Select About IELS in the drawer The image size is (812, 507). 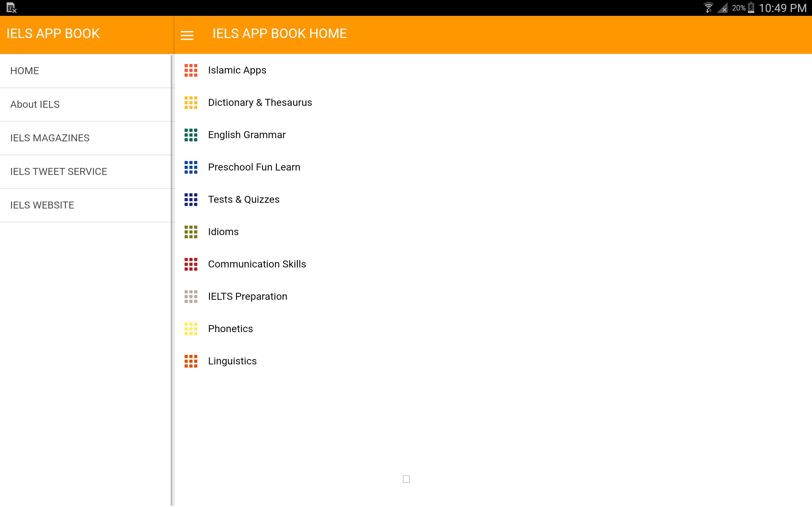(x=35, y=104)
